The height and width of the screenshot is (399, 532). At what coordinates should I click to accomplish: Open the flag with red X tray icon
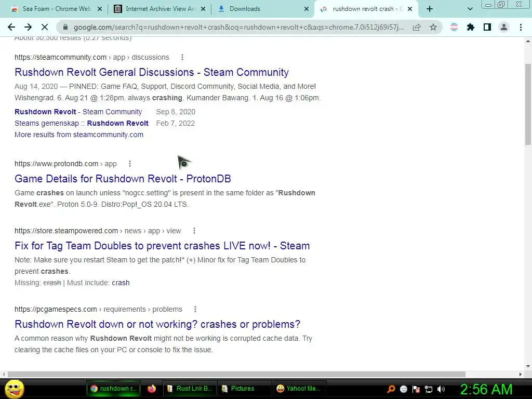[416, 389]
